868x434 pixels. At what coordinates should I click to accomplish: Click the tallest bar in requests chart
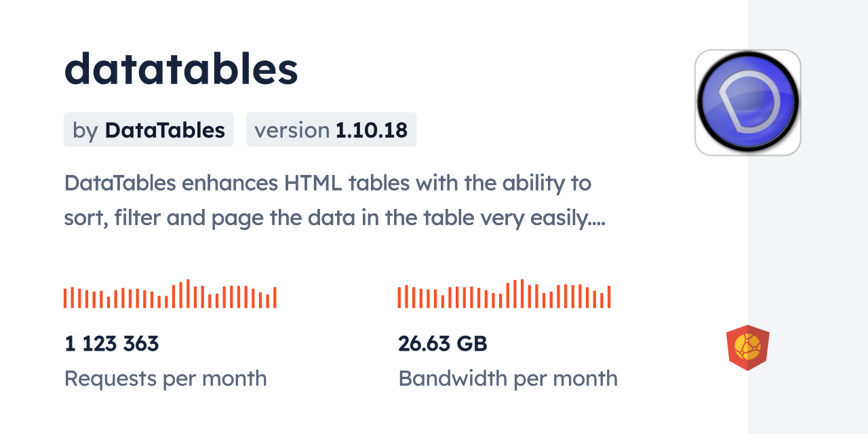(x=188, y=294)
